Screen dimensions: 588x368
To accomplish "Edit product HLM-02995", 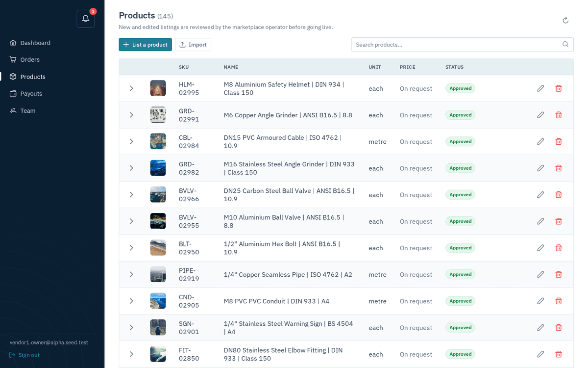I will [540, 88].
